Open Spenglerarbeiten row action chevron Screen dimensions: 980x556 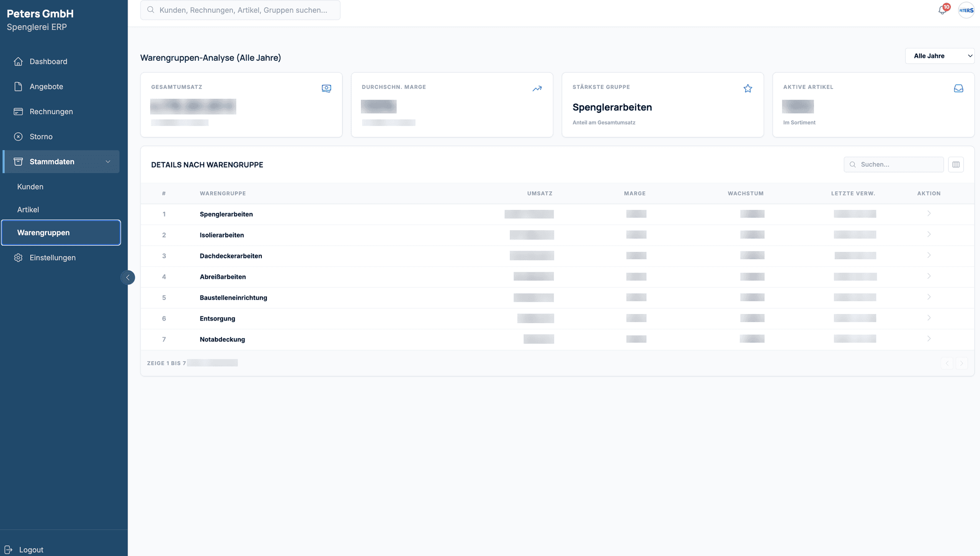[929, 213]
